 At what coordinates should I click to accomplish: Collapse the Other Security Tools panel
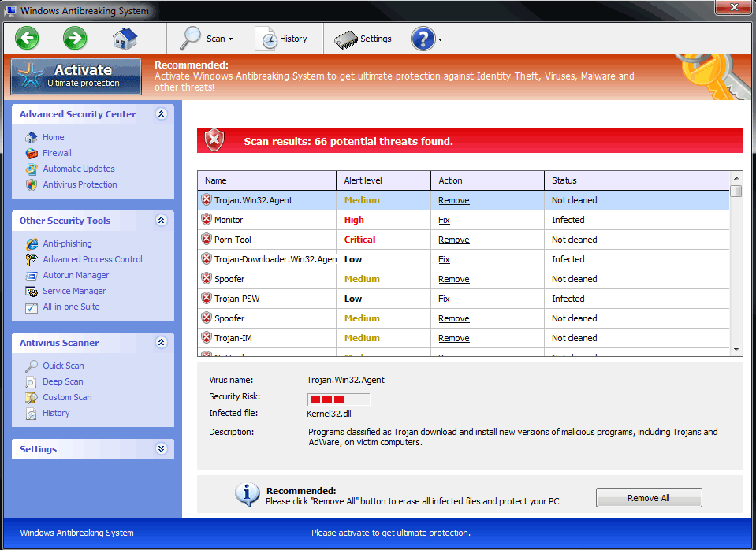[162, 221]
